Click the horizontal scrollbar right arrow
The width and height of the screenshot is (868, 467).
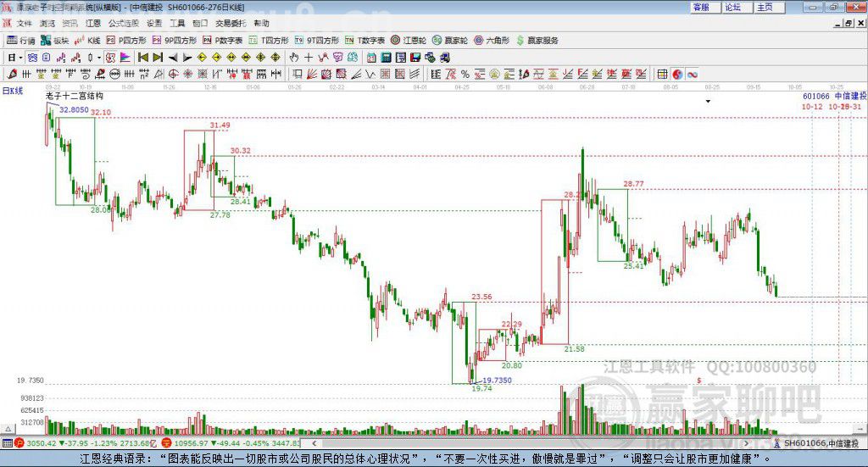click(746, 443)
